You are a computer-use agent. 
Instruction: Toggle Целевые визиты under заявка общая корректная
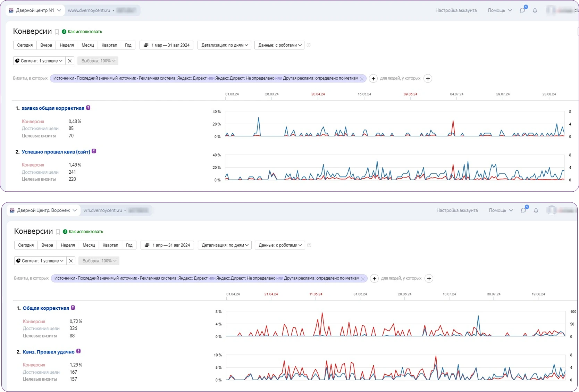39,136
